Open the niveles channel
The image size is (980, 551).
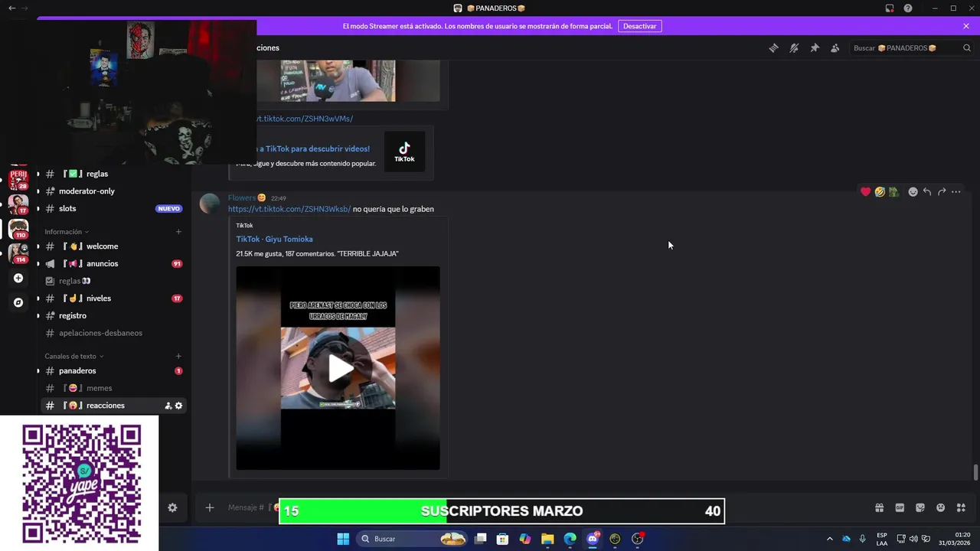click(x=113, y=298)
